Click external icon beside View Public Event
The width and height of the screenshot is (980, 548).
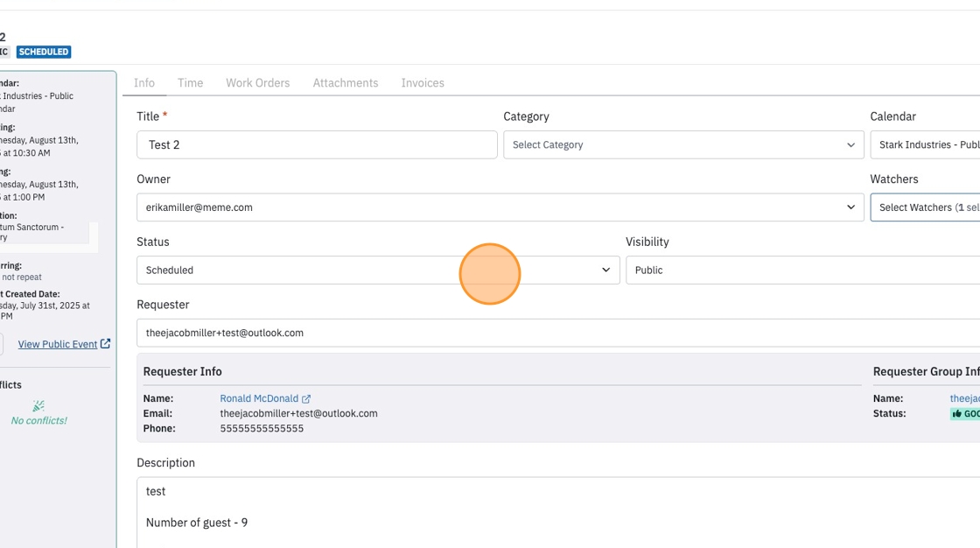point(106,343)
